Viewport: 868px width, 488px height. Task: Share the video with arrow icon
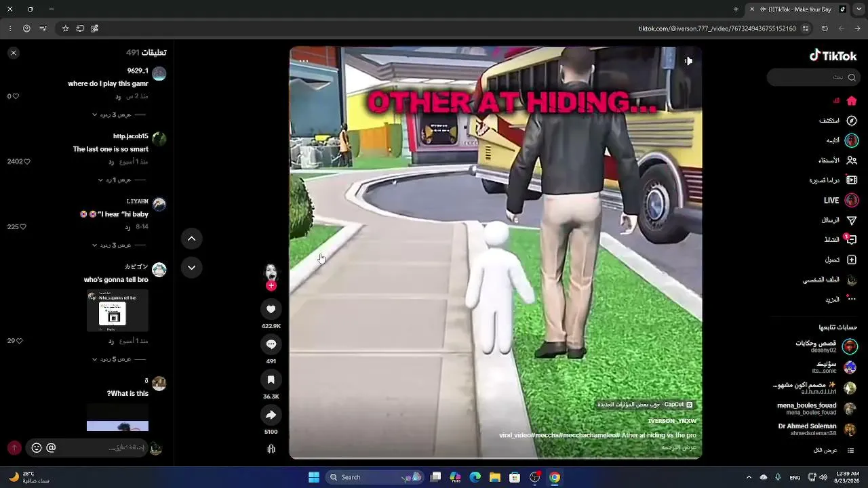click(271, 415)
